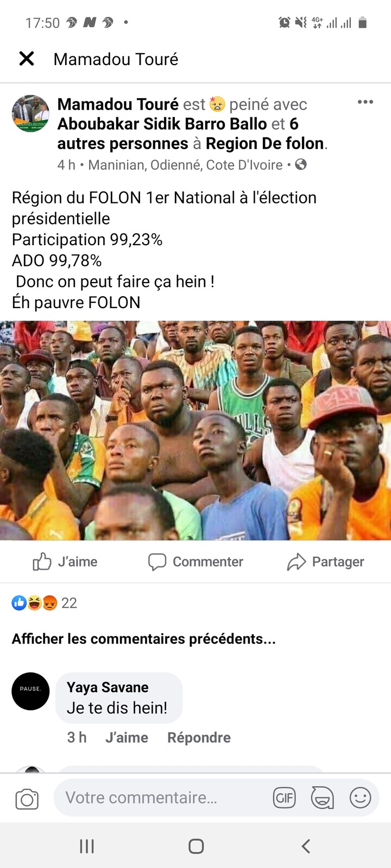391x868 pixels.
Task: Tap the Partager share arrow button
Action: tap(326, 561)
